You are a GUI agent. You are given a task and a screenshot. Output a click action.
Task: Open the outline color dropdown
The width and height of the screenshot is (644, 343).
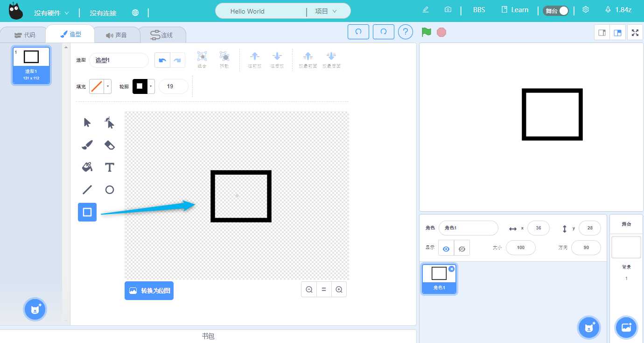click(x=151, y=86)
